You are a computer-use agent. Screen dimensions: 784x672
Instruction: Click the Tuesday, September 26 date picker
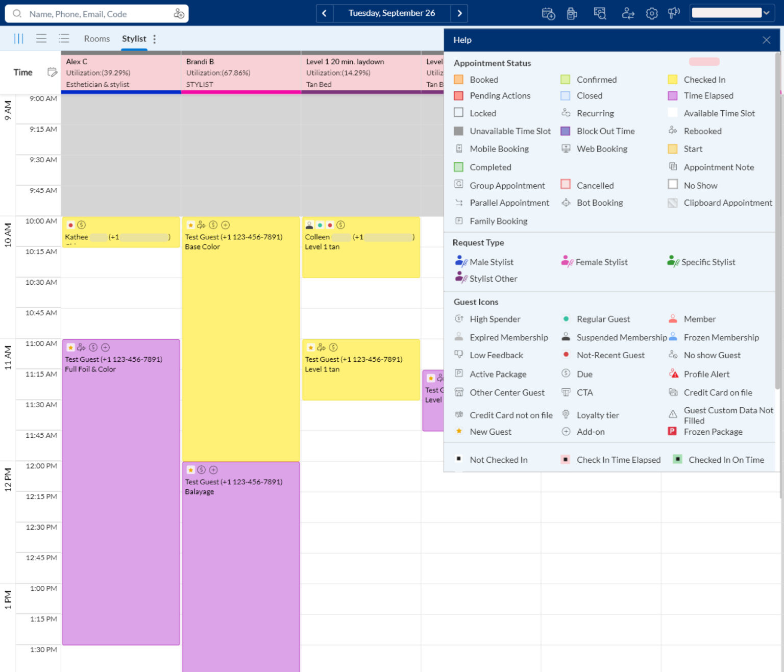pyautogui.click(x=391, y=13)
